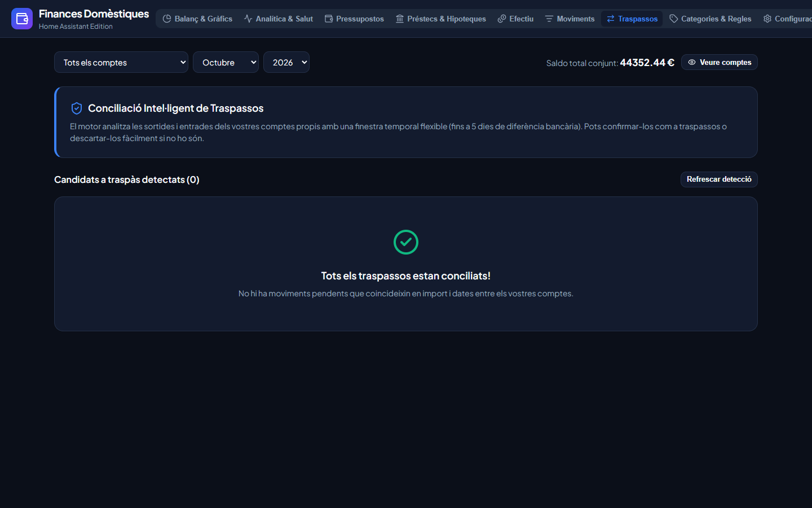The image size is (812, 508).
Task: Click the pulse icon beside Analítica & Salut
Action: click(x=248, y=19)
